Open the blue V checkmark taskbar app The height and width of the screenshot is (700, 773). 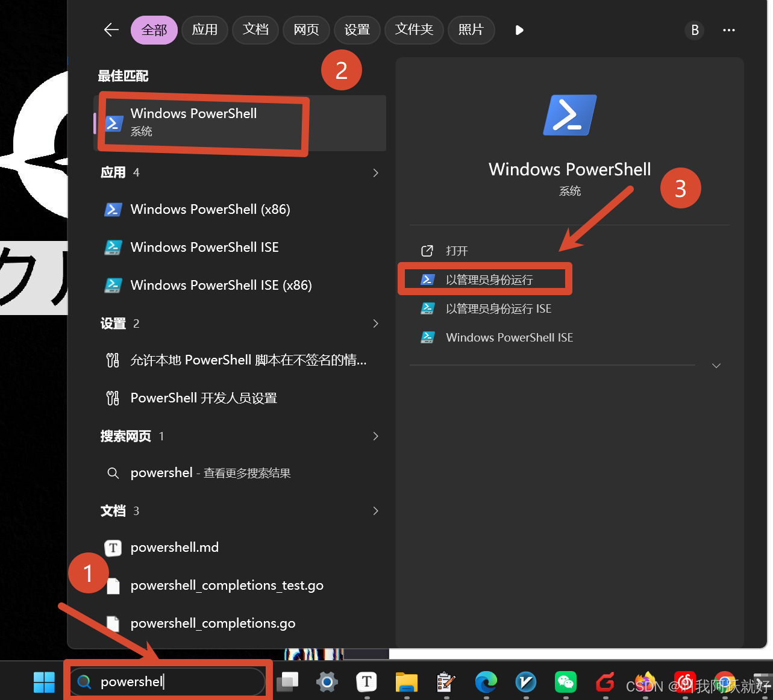pyautogui.click(x=526, y=682)
